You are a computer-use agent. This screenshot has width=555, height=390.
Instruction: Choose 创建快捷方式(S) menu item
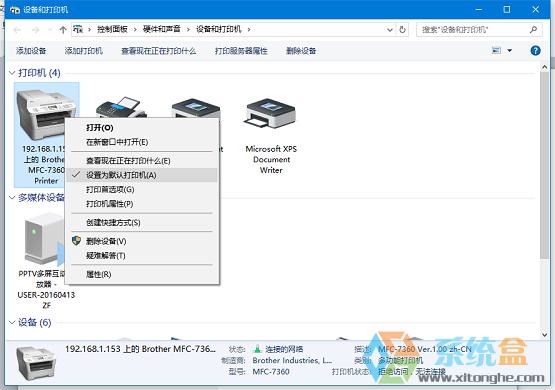(142, 223)
